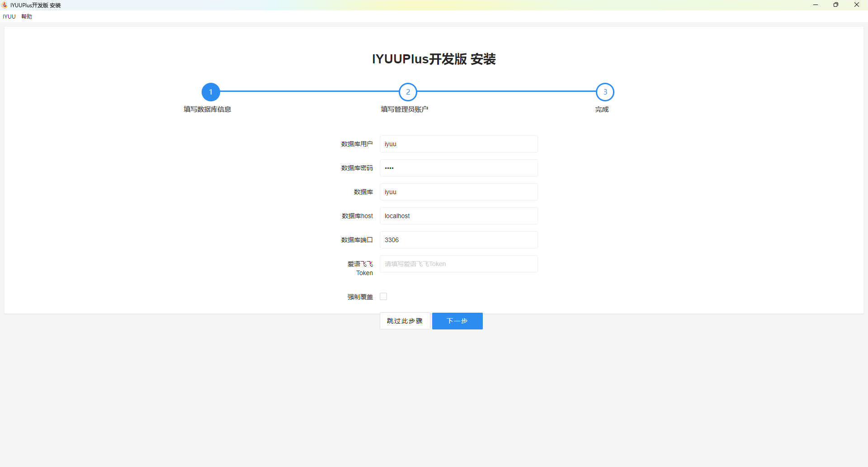Open the IYUU menu

point(9,16)
